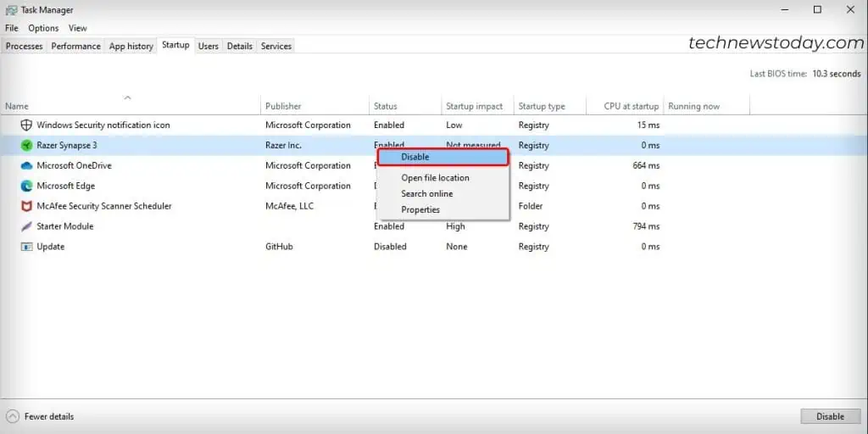The width and height of the screenshot is (868, 434).
Task: Click the McAfee, LLC publisher cell
Action: click(290, 206)
